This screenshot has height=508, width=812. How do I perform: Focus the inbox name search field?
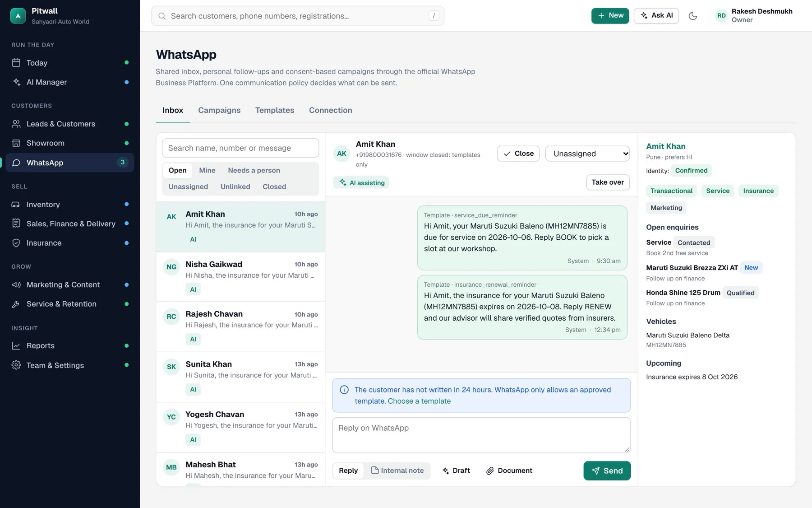(240, 148)
